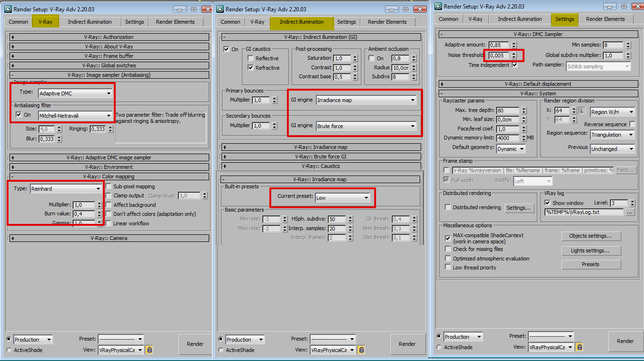This screenshot has height=361, width=644.
Task: Select V-Ray tab in left window
Action: (46, 22)
